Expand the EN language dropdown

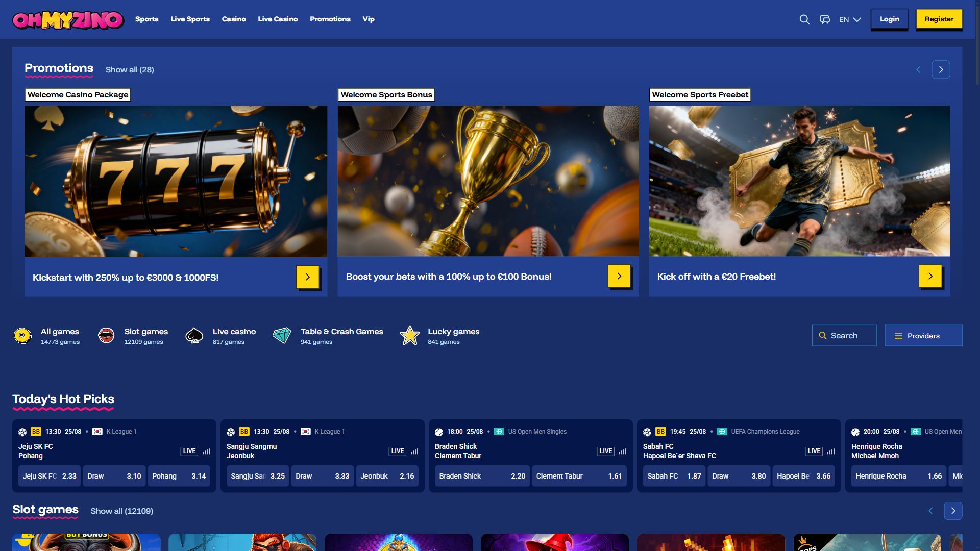[x=850, y=19]
